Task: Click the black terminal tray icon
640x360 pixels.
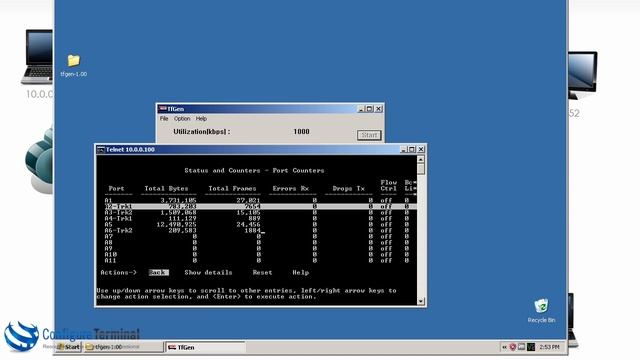Action: pos(531,347)
